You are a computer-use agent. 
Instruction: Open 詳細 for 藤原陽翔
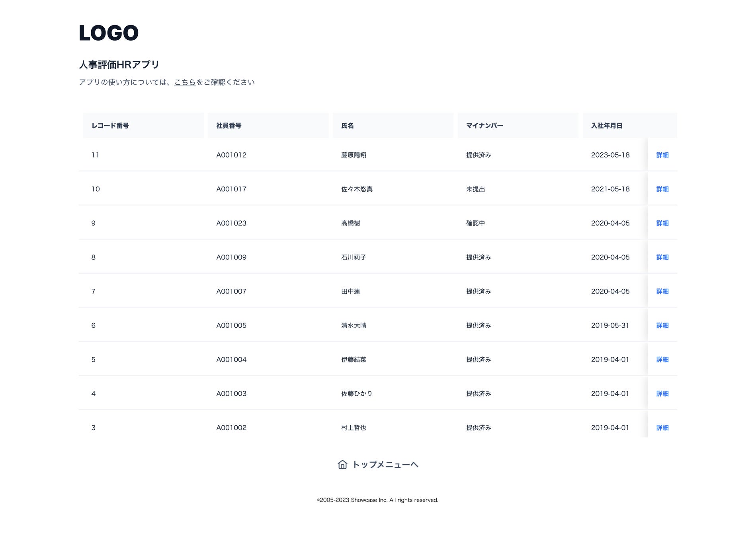(x=662, y=155)
